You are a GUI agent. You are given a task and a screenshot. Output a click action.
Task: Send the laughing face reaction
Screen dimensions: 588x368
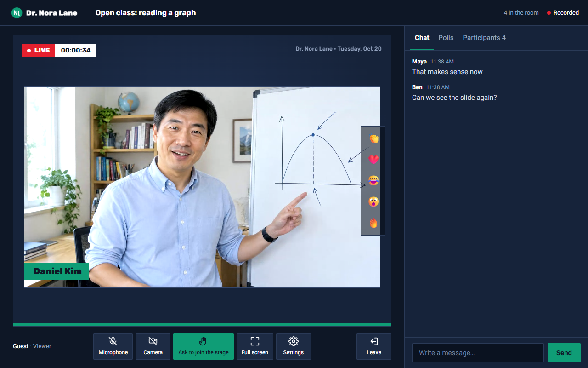coord(373,180)
